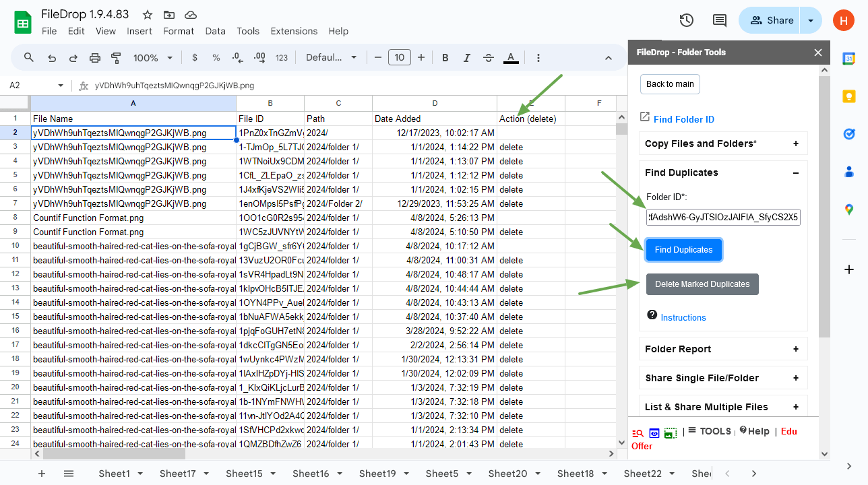Viewport: 868px width, 485px height.
Task: Click the Folder ID input field
Action: click(x=723, y=217)
